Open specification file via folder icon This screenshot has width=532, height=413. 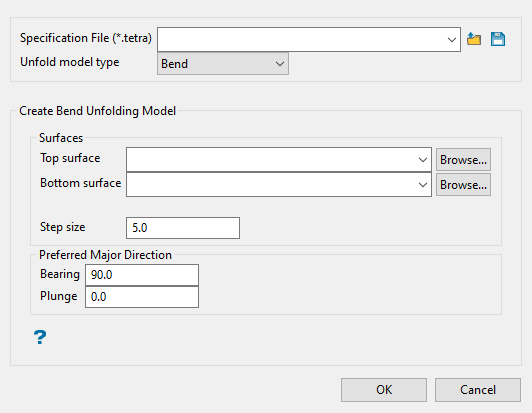474,39
